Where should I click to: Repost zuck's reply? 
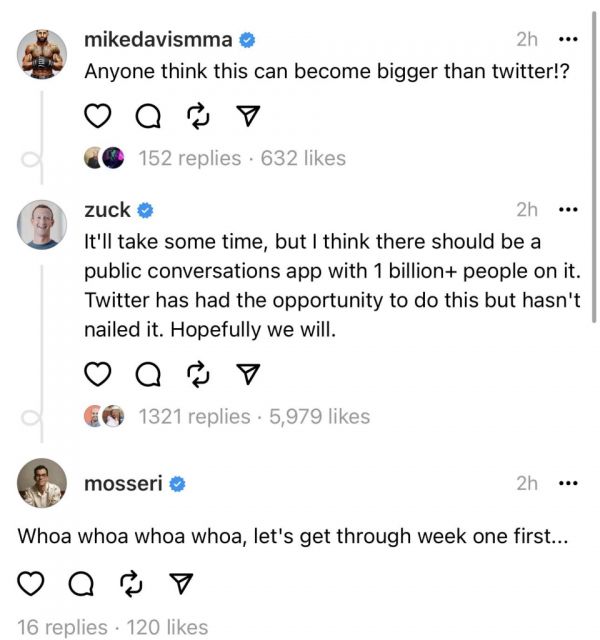click(195, 375)
